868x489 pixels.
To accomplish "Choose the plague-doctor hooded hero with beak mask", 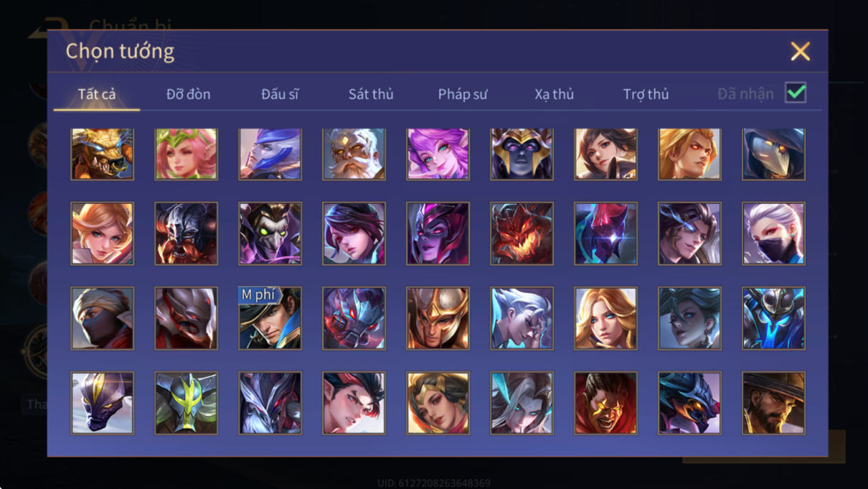I will [x=773, y=154].
